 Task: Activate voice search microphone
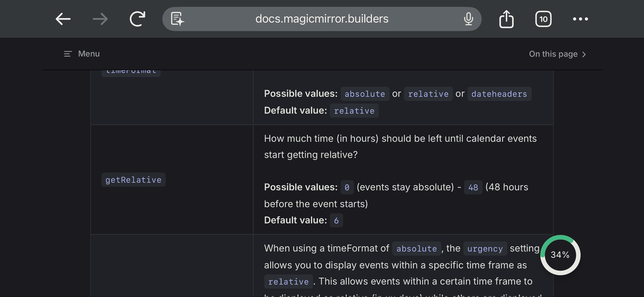pyautogui.click(x=469, y=19)
